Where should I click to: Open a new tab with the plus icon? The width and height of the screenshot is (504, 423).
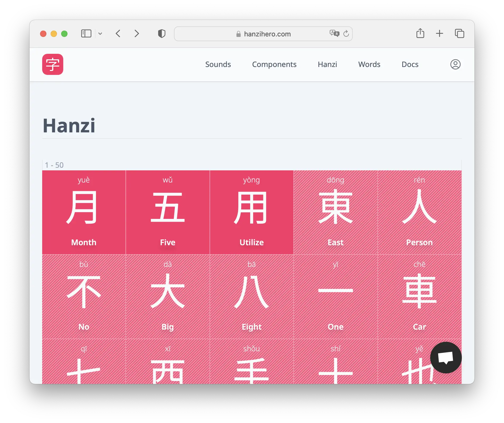pyautogui.click(x=440, y=33)
